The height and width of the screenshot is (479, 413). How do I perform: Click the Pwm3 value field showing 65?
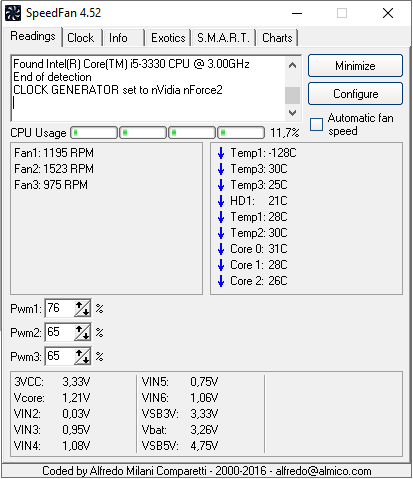tap(59, 356)
